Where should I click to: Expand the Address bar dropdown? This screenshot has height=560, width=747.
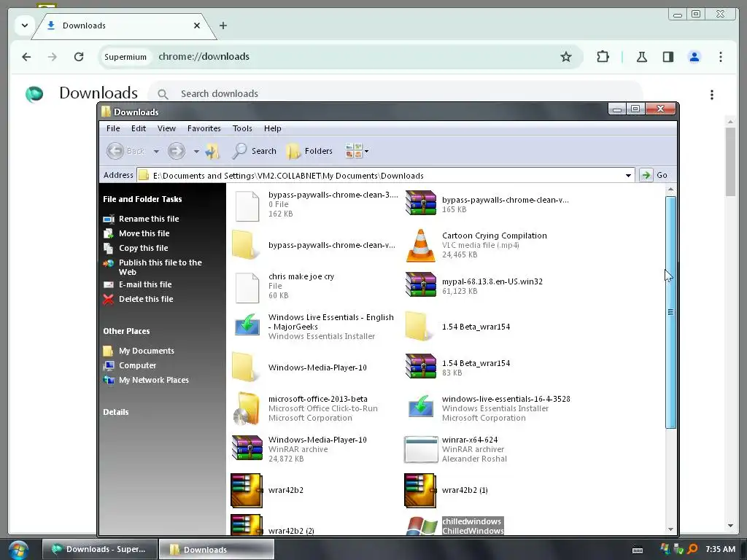(628, 175)
